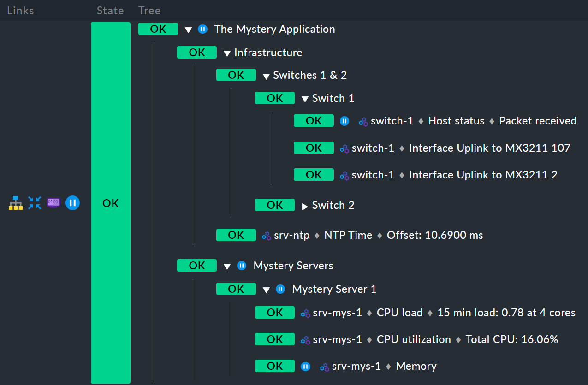
Task: Sort by the State column header
Action: pyautogui.click(x=110, y=11)
